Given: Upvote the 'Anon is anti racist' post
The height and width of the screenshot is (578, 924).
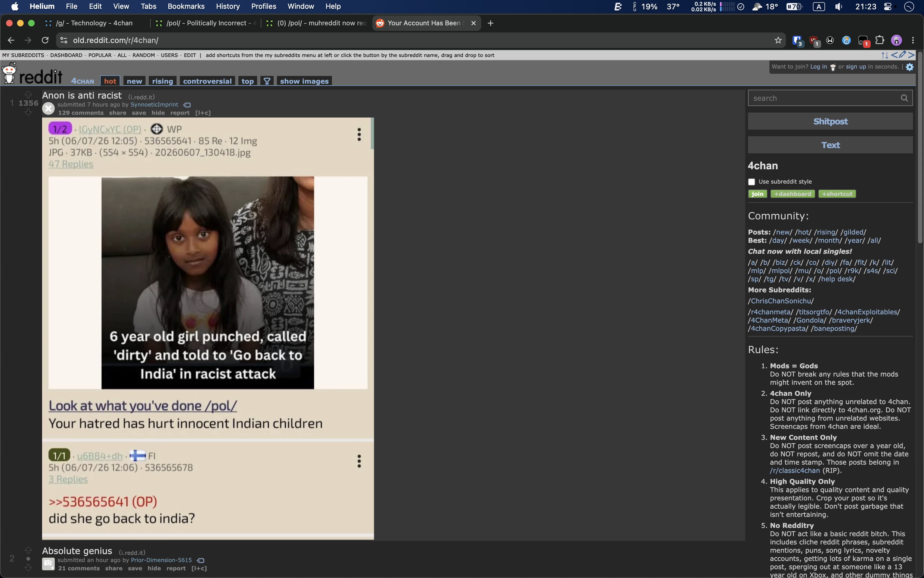Looking at the screenshot, I should pyautogui.click(x=28, y=94).
